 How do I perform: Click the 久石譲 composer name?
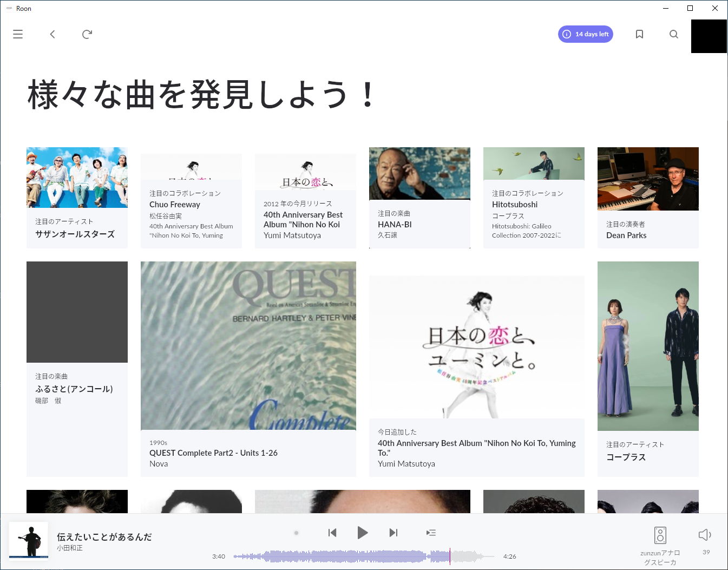pos(388,235)
